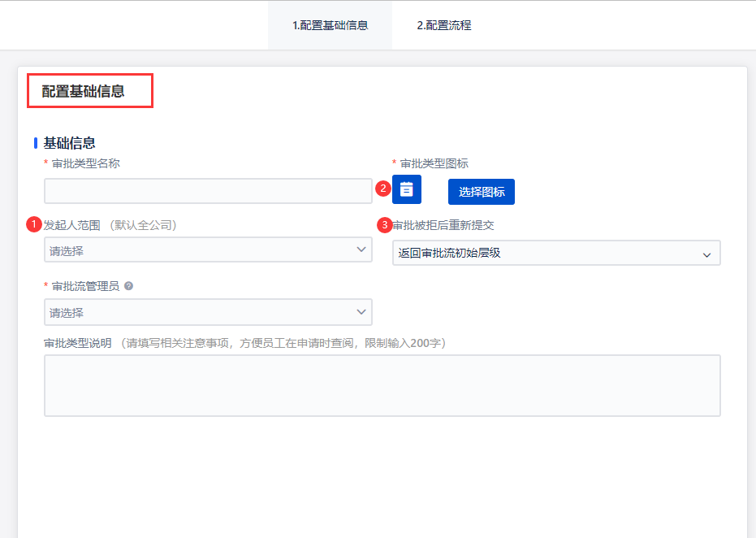Click the 审批被拒后重新提交 label
Viewport: 756px width, 538px height.
(x=443, y=225)
